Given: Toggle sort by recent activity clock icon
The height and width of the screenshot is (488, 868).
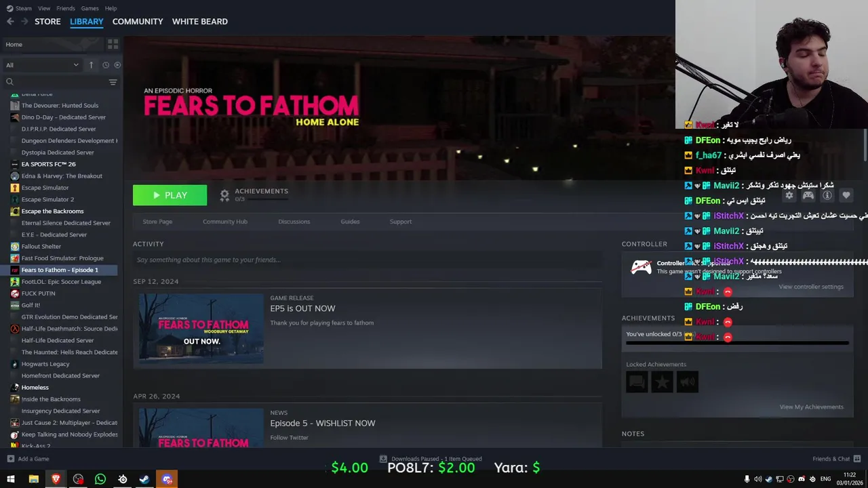Looking at the screenshot, I should [106, 65].
